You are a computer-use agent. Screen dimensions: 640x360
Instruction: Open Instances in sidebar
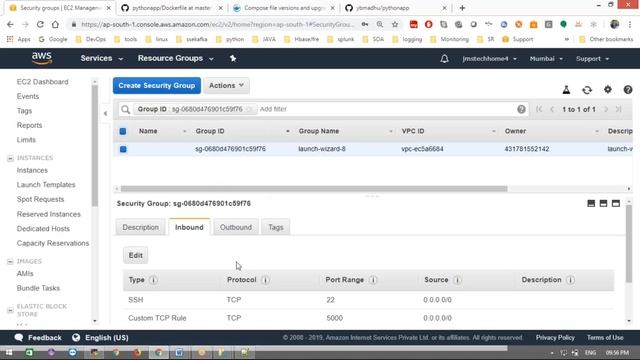[32, 170]
